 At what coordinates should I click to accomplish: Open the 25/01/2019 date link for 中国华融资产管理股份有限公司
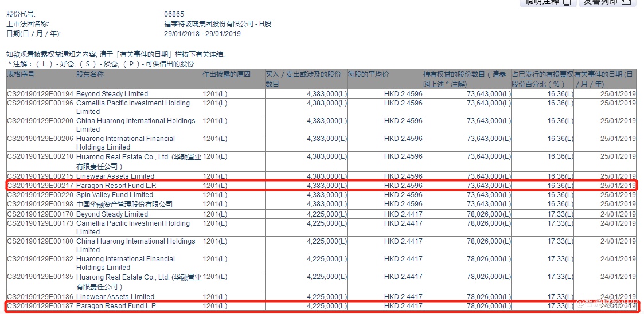click(617, 205)
